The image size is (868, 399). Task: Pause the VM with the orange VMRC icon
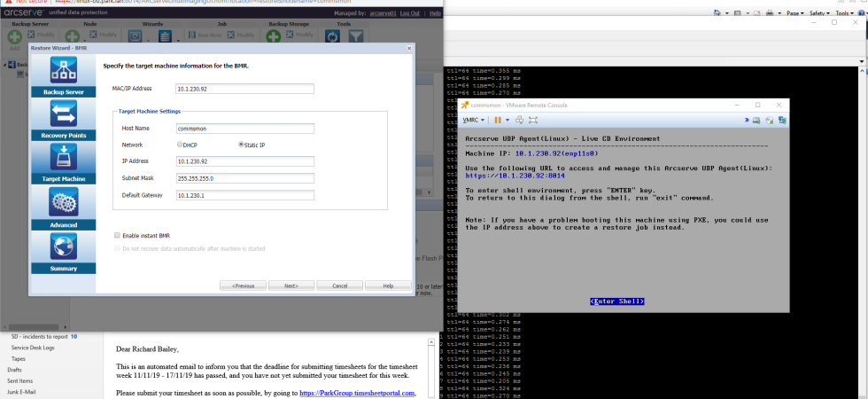tap(498, 120)
